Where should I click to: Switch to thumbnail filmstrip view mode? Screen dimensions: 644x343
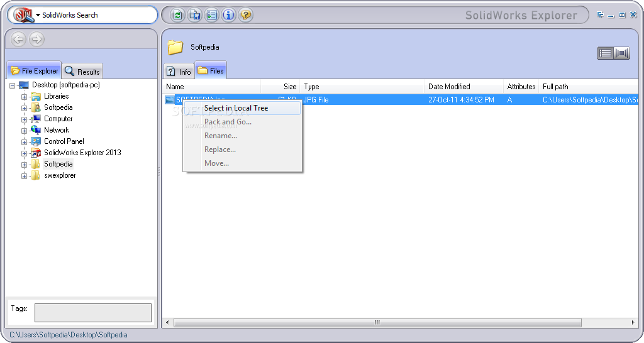click(x=622, y=53)
